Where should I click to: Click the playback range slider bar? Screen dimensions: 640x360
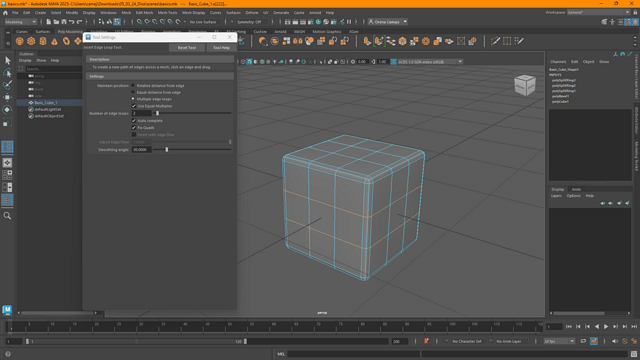136,341
